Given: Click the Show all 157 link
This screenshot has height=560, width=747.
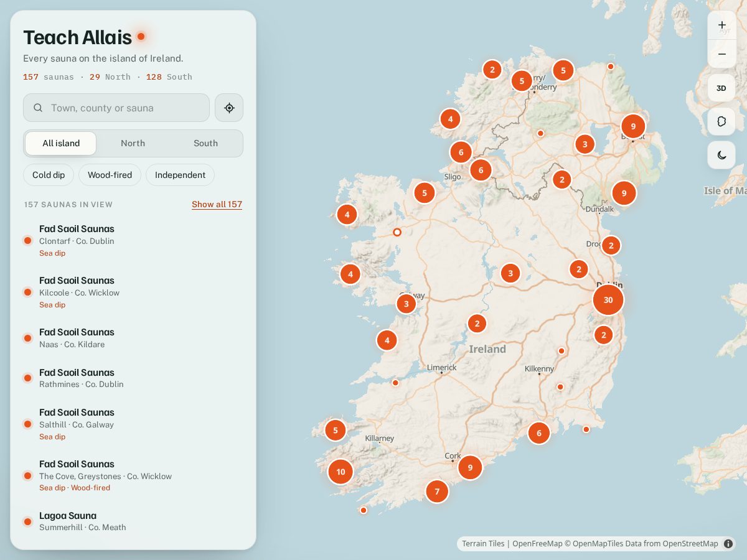Looking at the screenshot, I should pyautogui.click(x=217, y=204).
